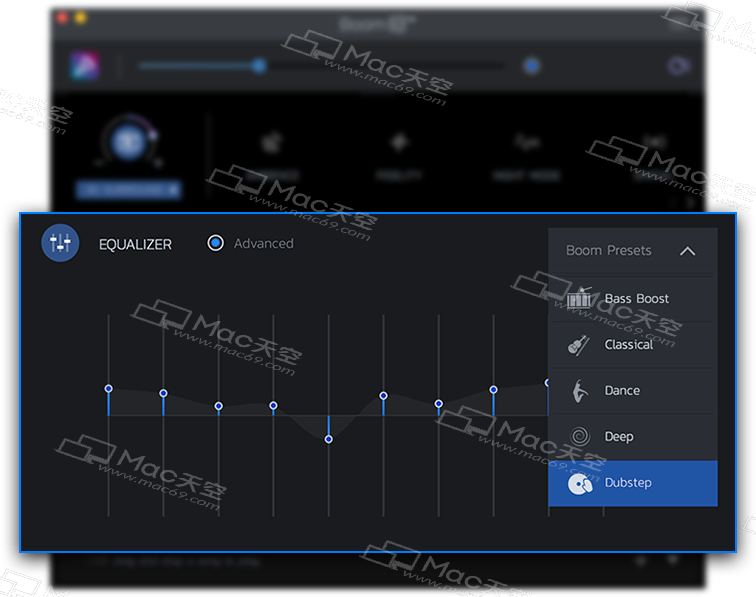Click the Deep spiral icon
This screenshot has width=756, height=597.
tap(580, 436)
